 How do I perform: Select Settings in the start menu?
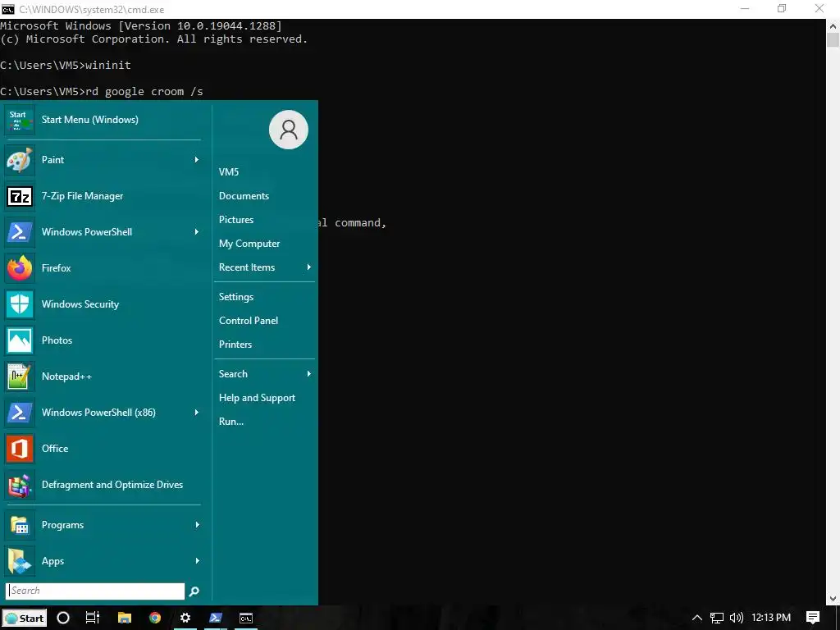pyautogui.click(x=236, y=297)
